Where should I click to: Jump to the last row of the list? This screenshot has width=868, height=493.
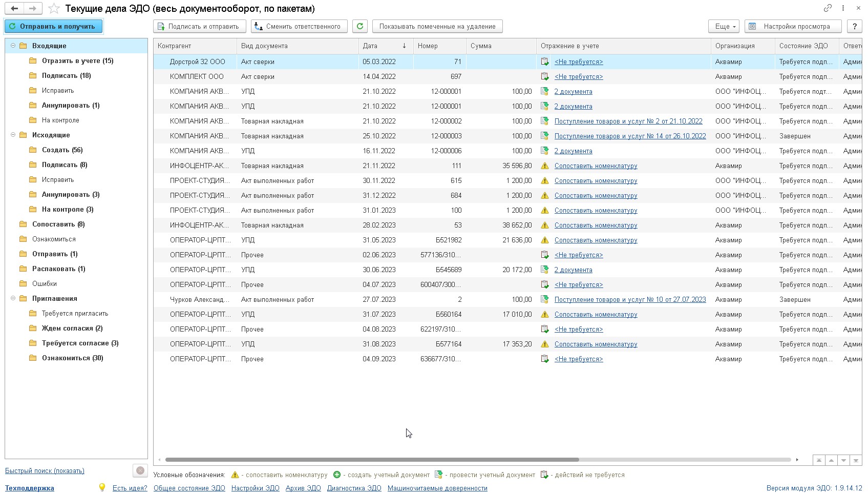click(x=856, y=460)
